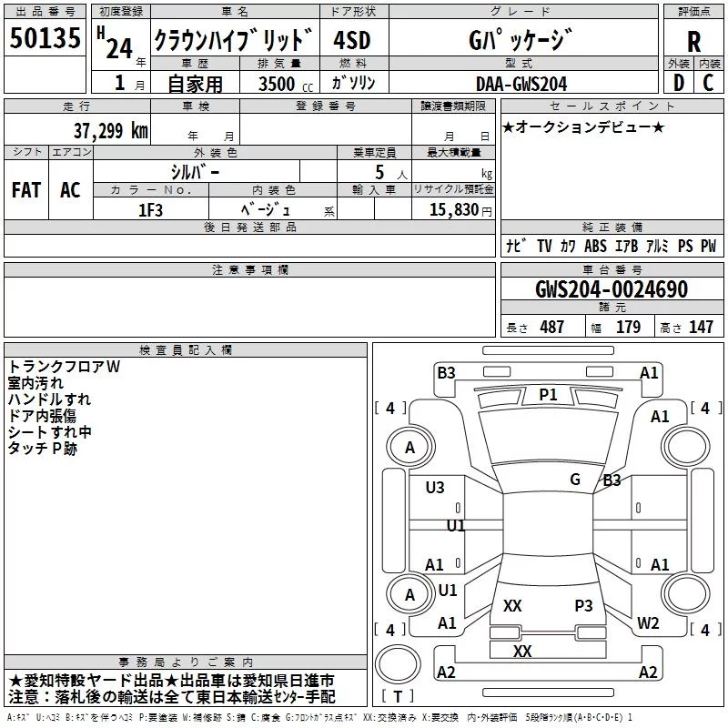Select the inspector note ハンドルすれ

pos(49,399)
